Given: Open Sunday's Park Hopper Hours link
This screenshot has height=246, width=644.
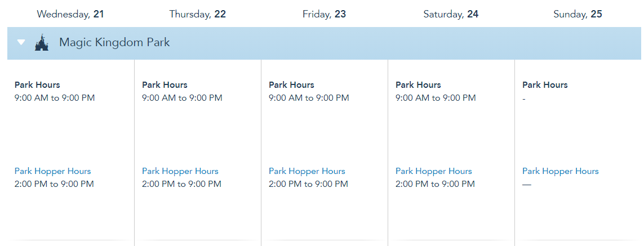Looking at the screenshot, I should point(560,171).
